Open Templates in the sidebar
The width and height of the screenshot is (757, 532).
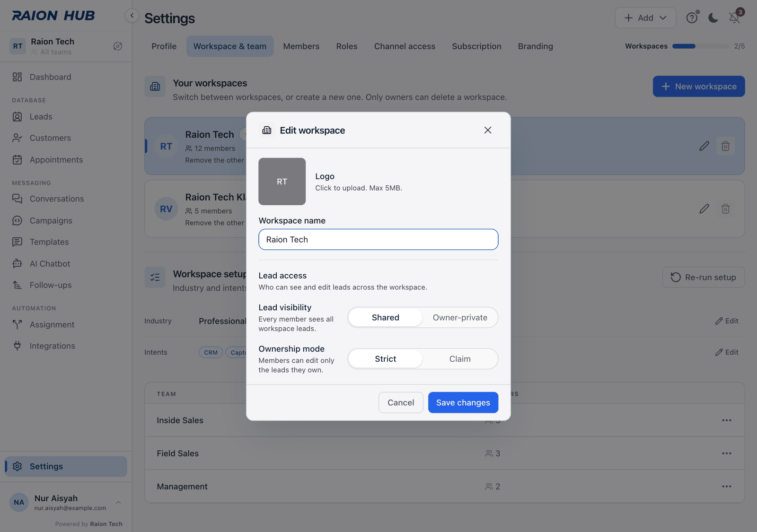tap(66, 242)
